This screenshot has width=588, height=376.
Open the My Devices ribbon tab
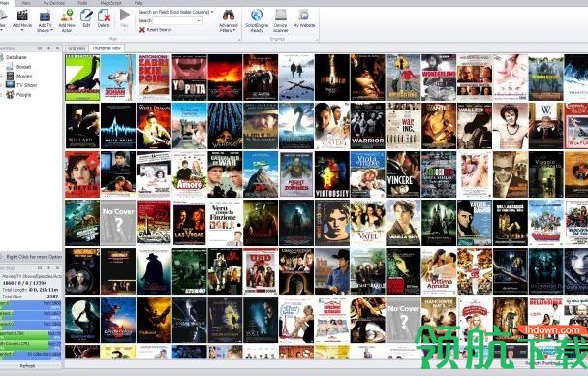click(x=54, y=3)
